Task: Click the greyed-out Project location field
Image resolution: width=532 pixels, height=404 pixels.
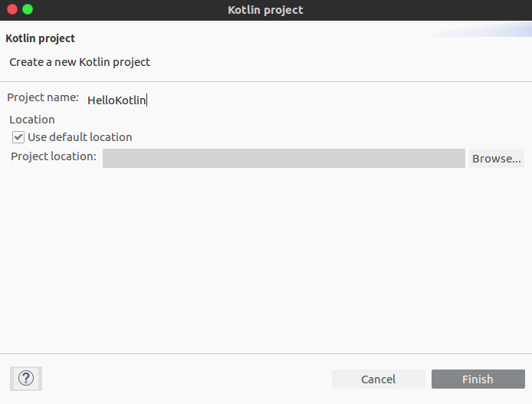Action: pos(284,158)
